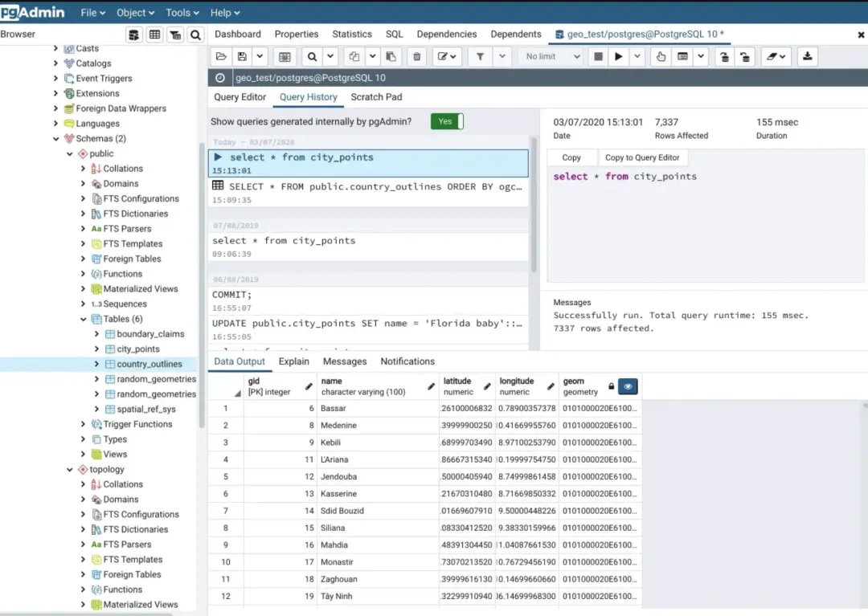The height and width of the screenshot is (616, 868).
Task: Click the Save File icon
Action: tap(242, 57)
